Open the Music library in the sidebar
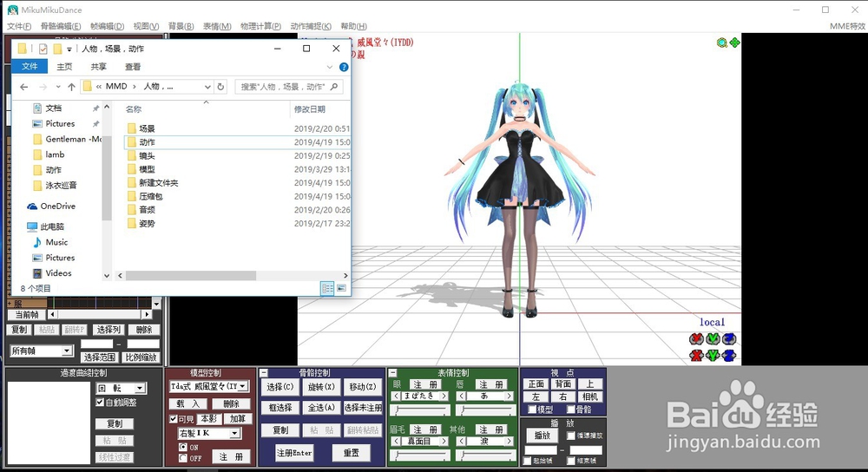Screen dimensions: 868x472 (50, 242)
